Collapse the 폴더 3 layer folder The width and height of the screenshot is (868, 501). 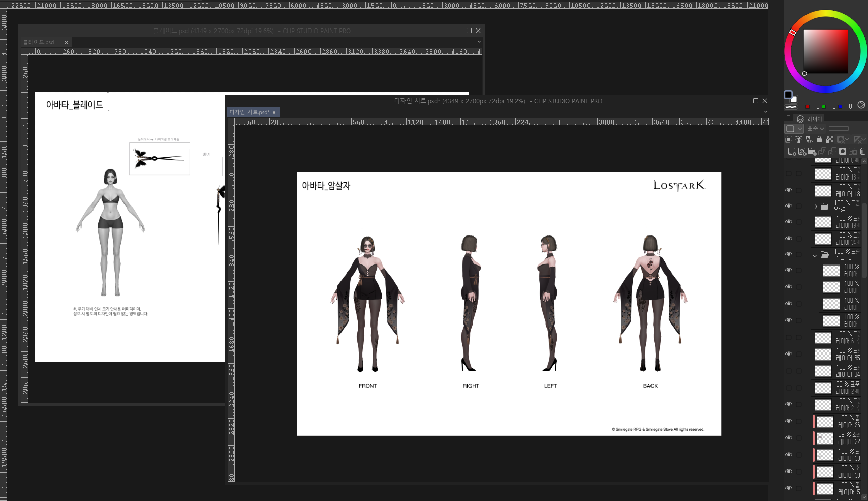(x=815, y=255)
